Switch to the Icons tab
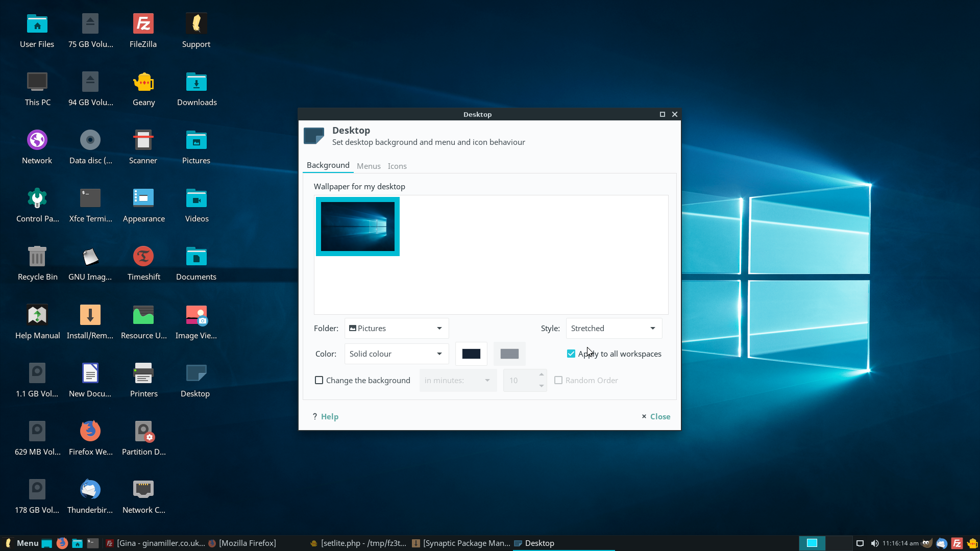Viewport: 980px width, 551px height. (397, 165)
